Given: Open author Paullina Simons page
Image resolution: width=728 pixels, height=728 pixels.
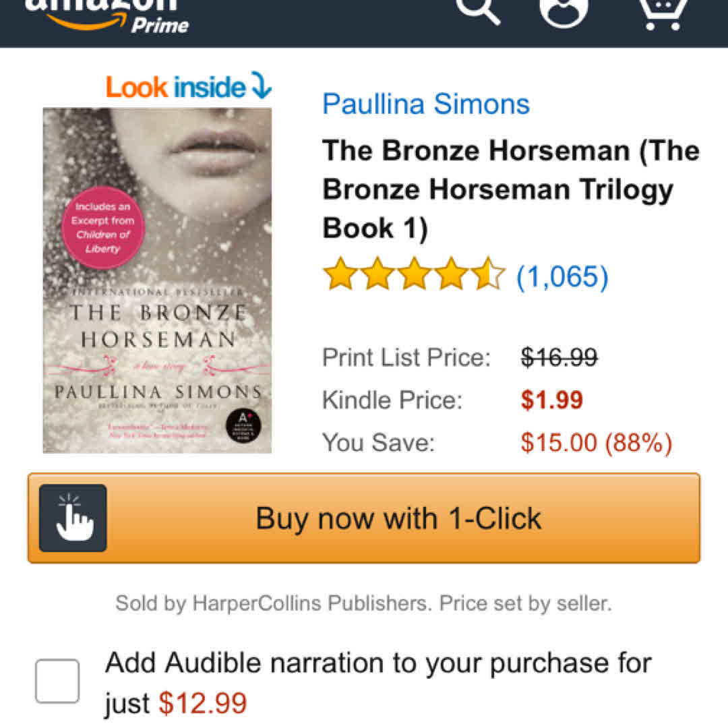Looking at the screenshot, I should pyautogui.click(x=426, y=104).
